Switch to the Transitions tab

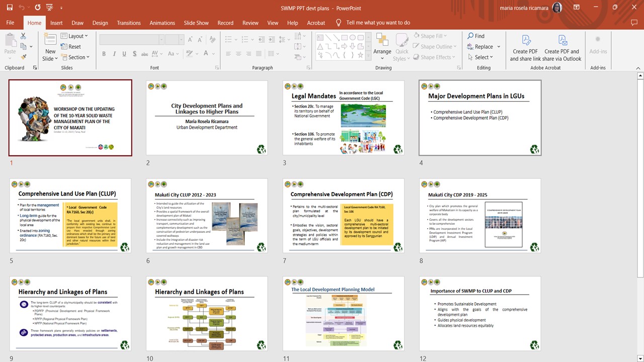tap(129, 23)
